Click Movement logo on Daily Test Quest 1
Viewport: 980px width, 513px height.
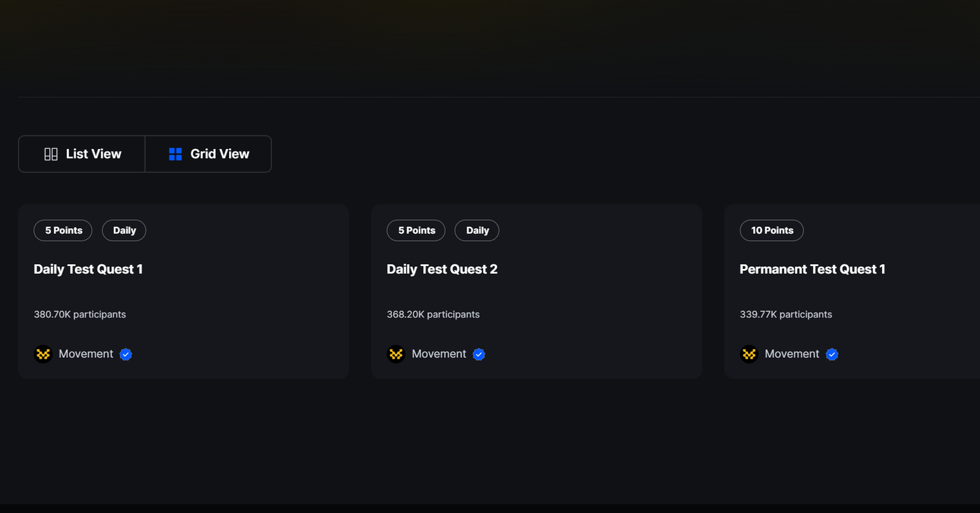43,354
